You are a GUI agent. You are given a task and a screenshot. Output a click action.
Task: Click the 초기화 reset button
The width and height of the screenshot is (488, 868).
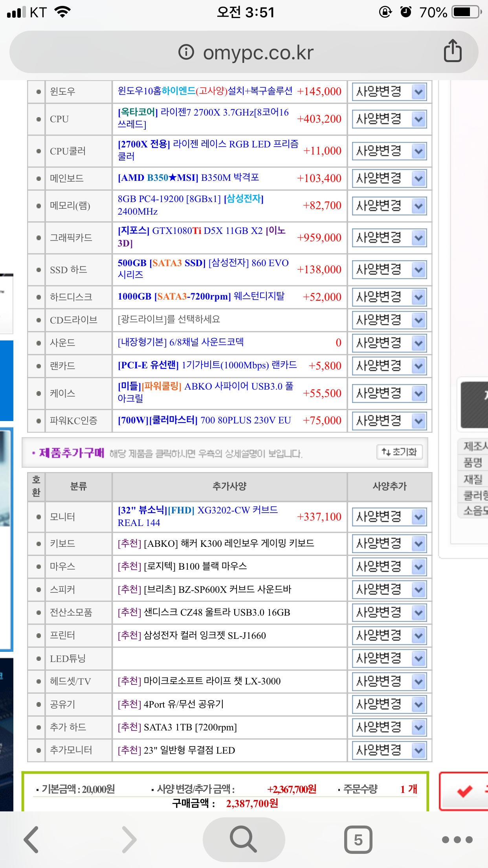pos(400,452)
